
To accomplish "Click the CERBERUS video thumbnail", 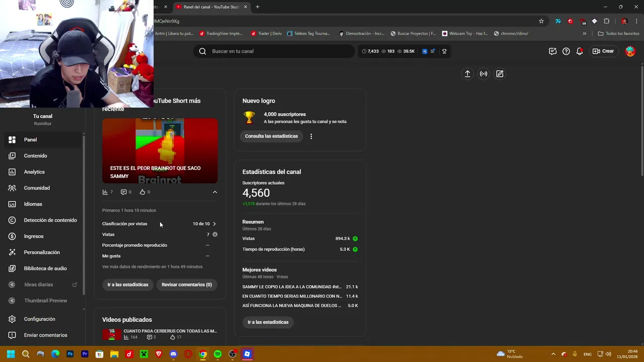I will point(112,334).
